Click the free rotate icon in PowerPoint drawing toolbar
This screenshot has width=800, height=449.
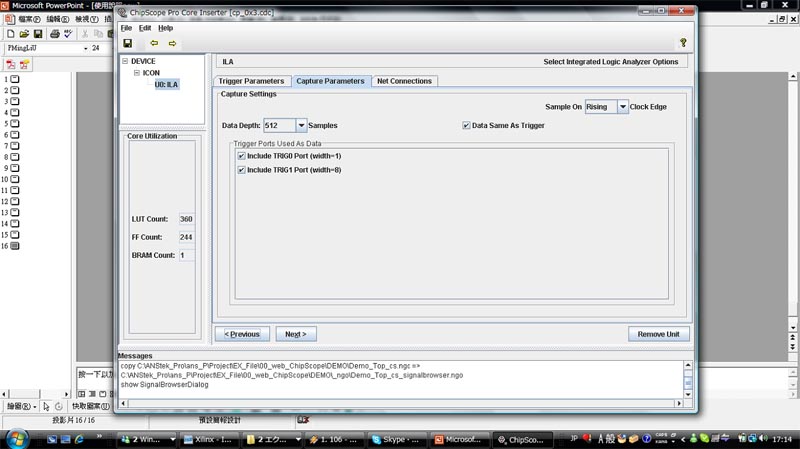(59, 406)
